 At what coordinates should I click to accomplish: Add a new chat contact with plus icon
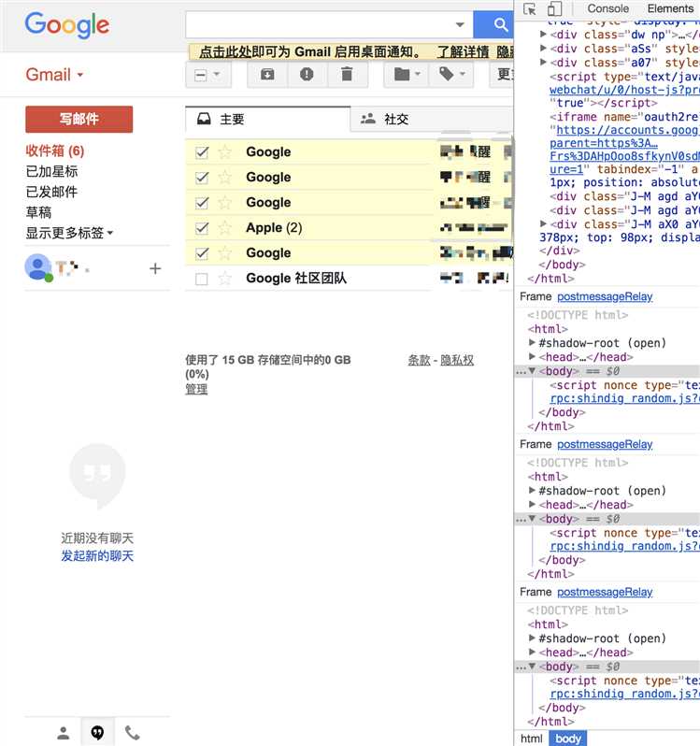(155, 269)
